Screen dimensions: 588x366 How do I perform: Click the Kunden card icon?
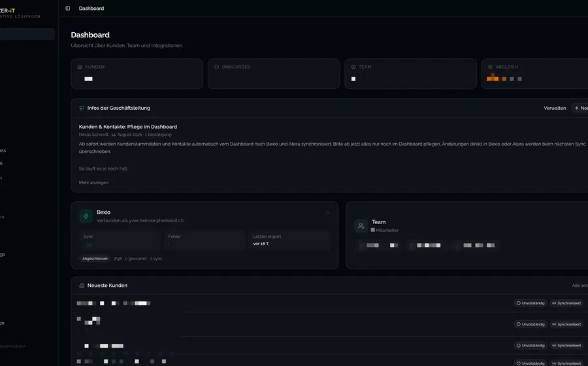click(80, 67)
